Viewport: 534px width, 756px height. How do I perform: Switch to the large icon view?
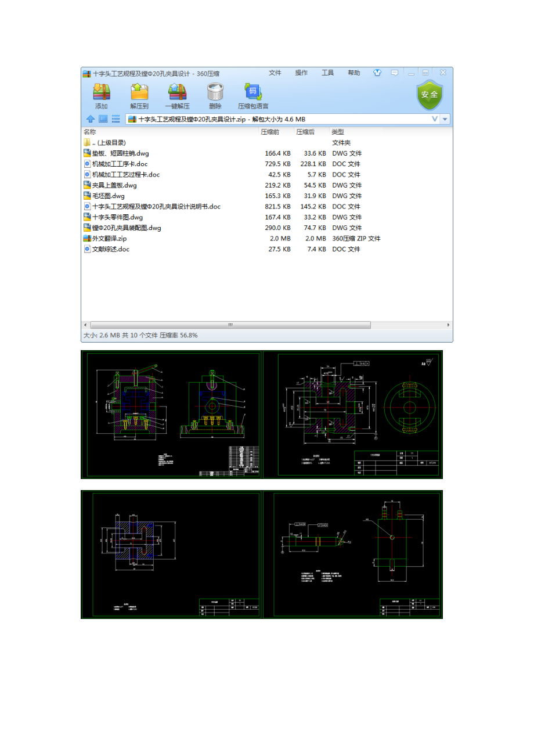click(x=103, y=119)
